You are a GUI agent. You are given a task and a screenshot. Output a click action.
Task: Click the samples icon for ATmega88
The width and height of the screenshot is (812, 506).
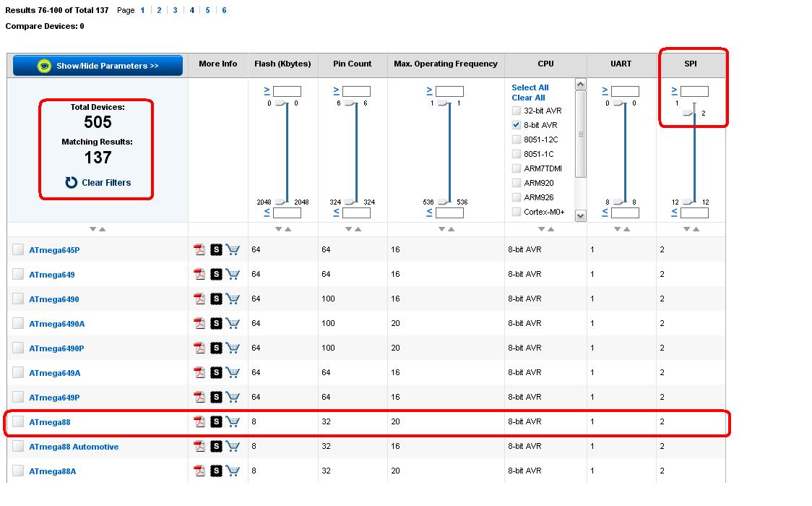217,421
